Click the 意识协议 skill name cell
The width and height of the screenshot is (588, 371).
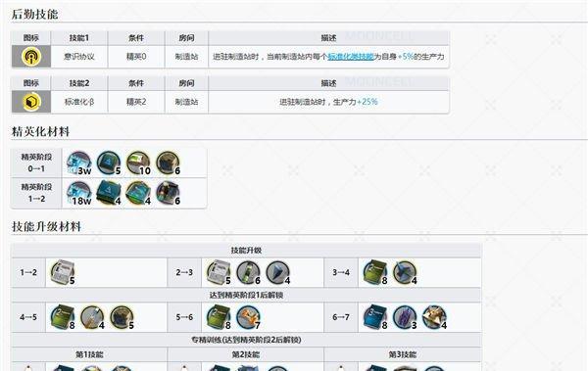click(x=79, y=57)
